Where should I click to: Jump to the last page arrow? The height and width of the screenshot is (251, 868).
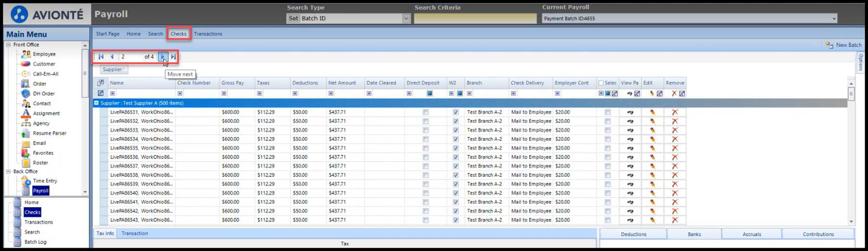tap(174, 57)
